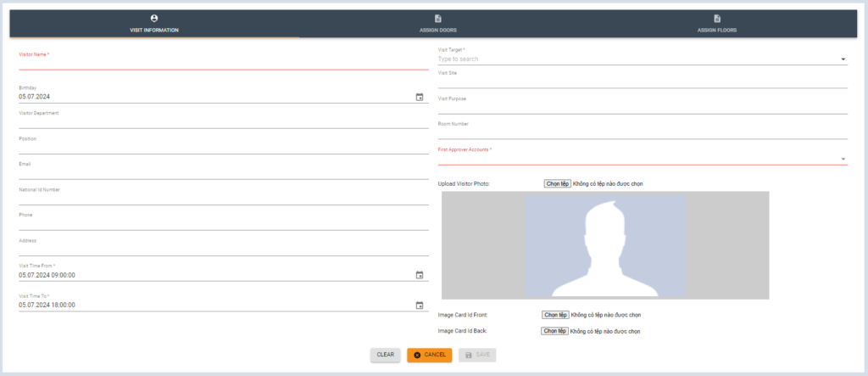This screenshot has width=868, height=376.
Task: Click the document icon above Assign Doors
Action: 438,19
